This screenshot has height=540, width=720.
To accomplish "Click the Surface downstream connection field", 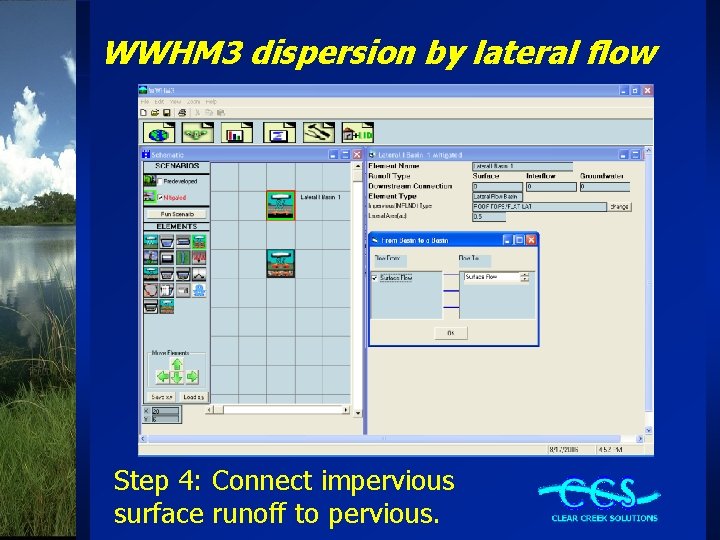I will tap(498, 187).
